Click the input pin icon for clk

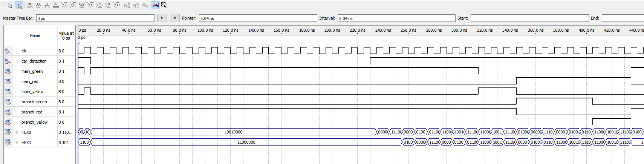coord(8,51)
